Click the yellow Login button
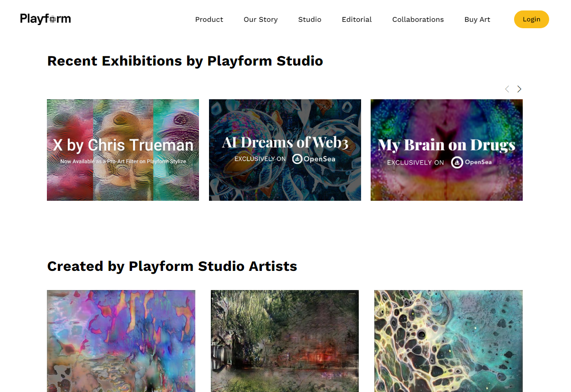The width and height of the screenshot is (571, 392). [x=531, y=20]
